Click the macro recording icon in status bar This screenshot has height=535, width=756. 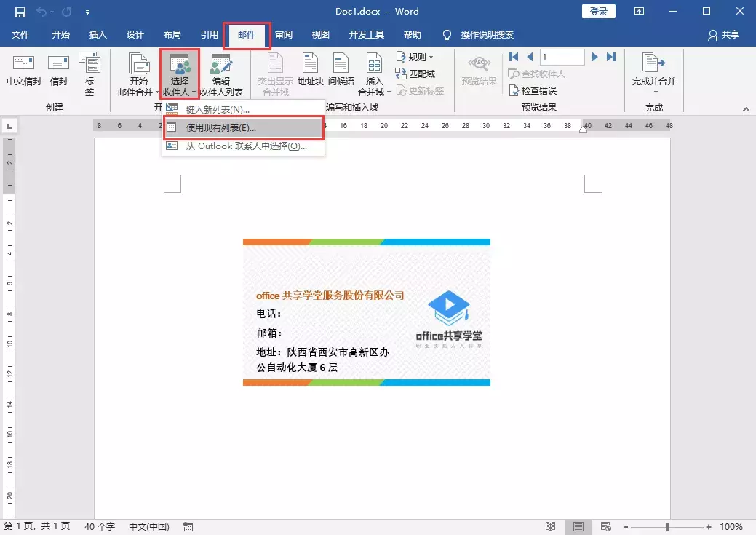coord(188,527)
